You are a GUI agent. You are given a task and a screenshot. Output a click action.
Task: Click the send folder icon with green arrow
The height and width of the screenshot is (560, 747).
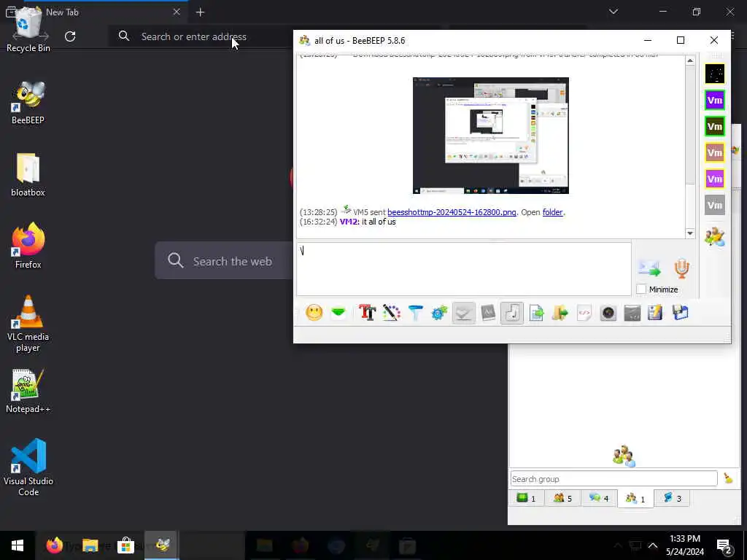click(560, 313)
